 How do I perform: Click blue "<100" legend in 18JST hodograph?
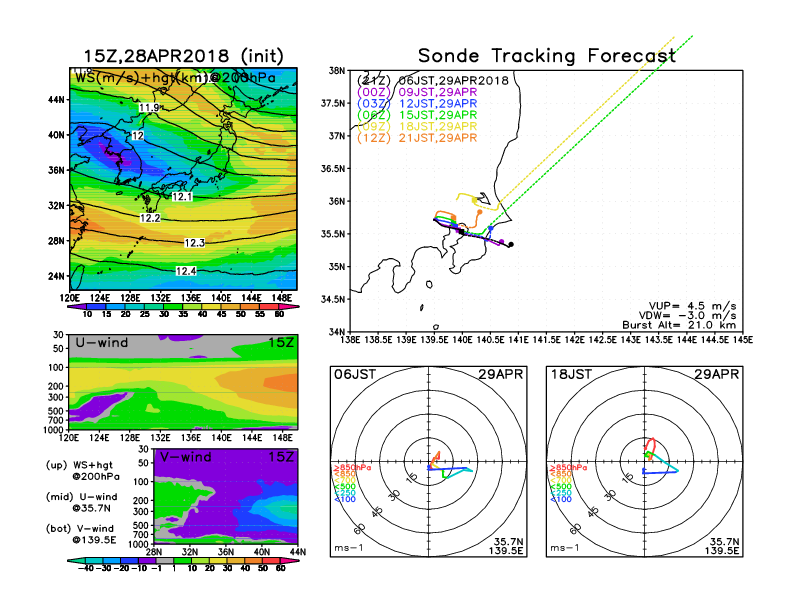click(x=561, y=499)
